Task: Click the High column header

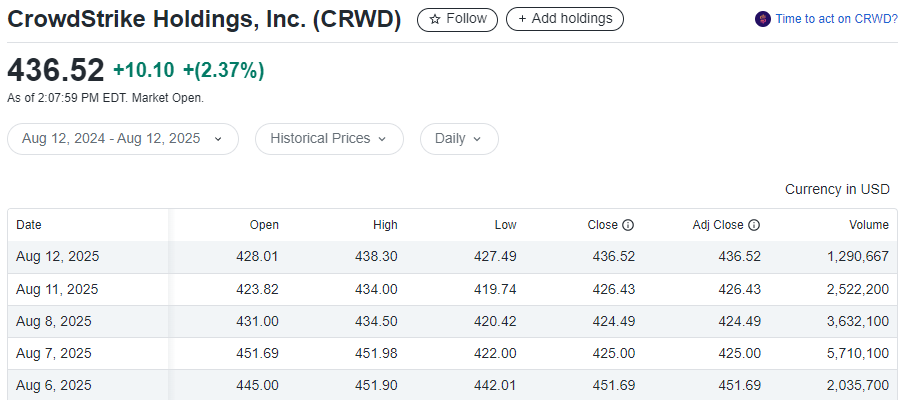Action: point(383,225)
